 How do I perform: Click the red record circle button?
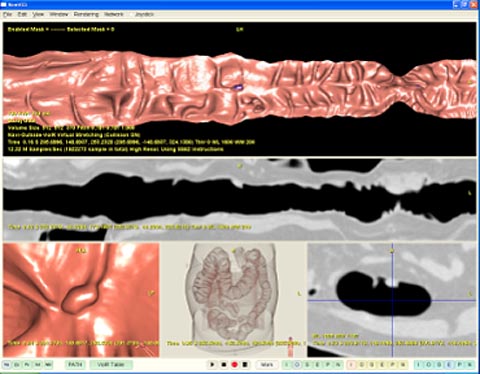(x=234, y=365)
